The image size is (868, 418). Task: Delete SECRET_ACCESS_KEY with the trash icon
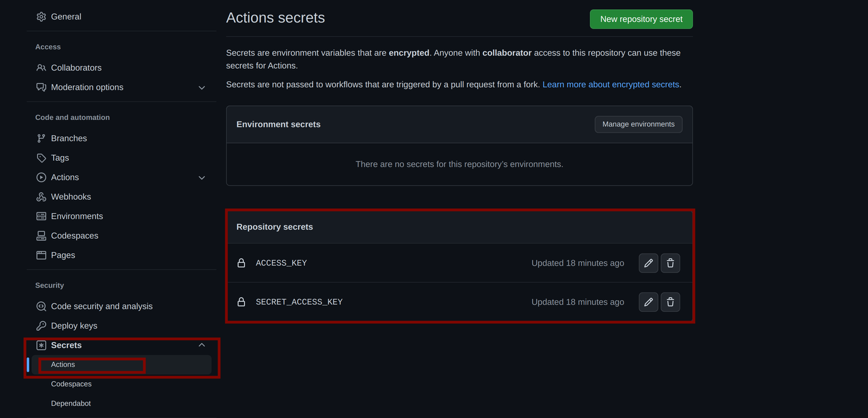[x=670, y=302]
